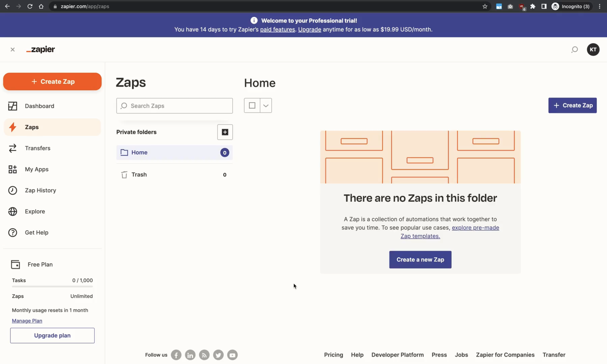This screenshot has width=607, height=364.
Task: Expand the selection dropdown arrow
Action: click(x=266, y=105)
